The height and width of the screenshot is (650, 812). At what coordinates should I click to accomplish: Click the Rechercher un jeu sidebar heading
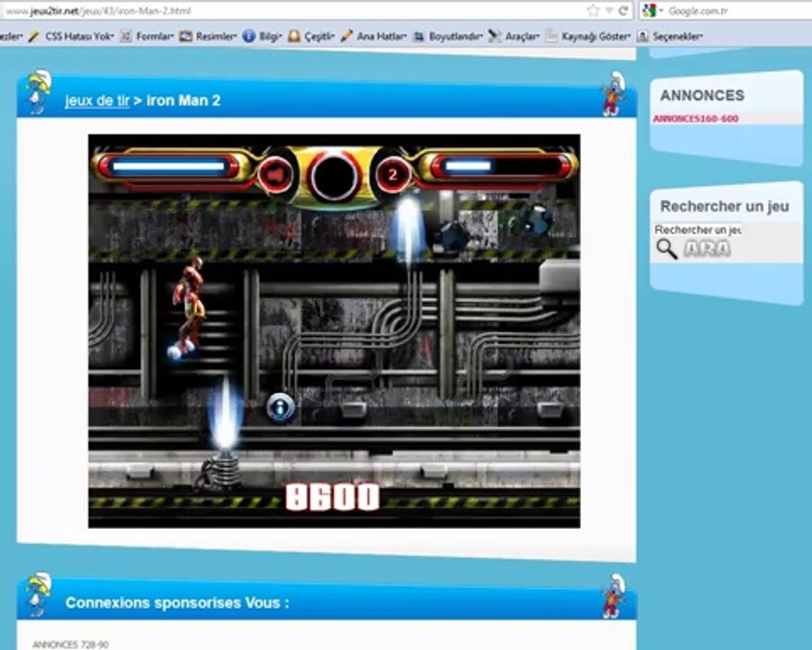[x=724, y=207]
